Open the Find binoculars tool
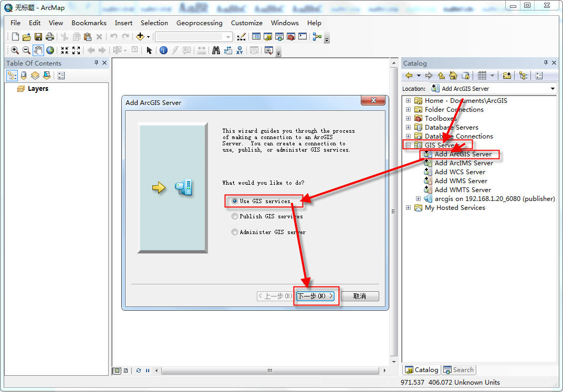Viewport: 563px width, 392px height. point(216,50)
